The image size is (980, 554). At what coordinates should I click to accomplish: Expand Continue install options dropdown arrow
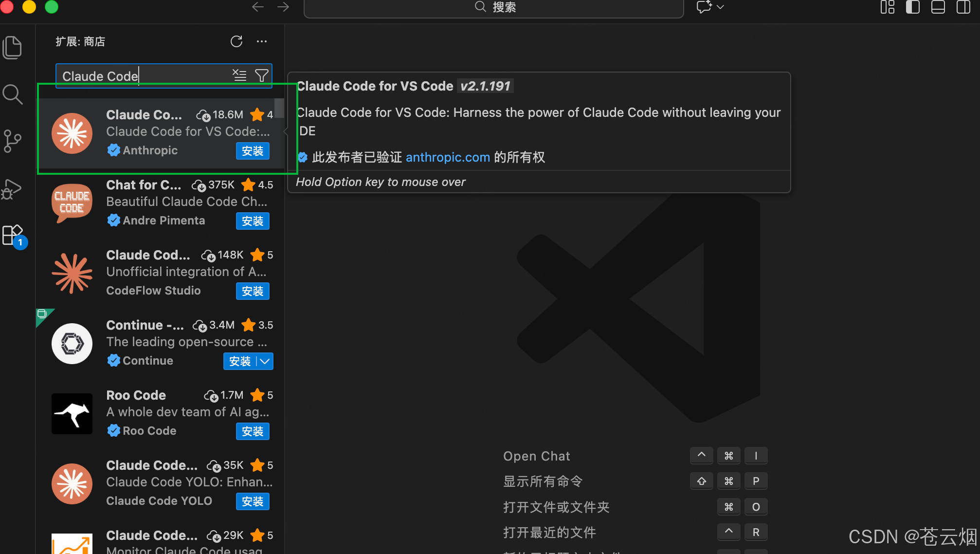coord(265,361)
